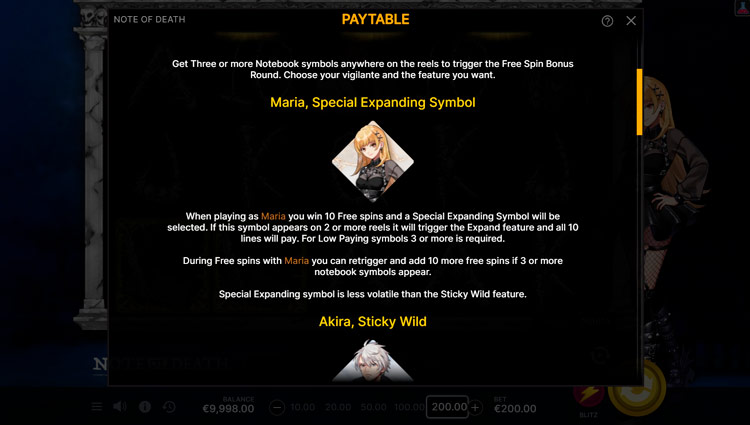Open the info icon in the bottom bar
Screen dimensions: 750x425
144,407
